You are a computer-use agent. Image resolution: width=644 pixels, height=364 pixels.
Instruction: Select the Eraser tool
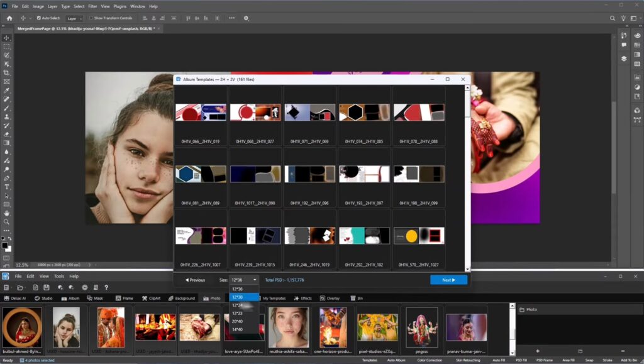[6, 134]
